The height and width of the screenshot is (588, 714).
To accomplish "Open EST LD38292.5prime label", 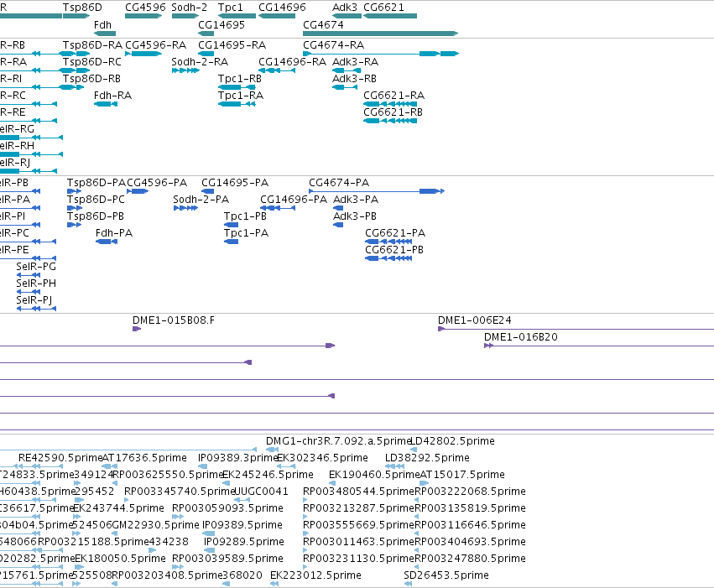I will 427,458.
